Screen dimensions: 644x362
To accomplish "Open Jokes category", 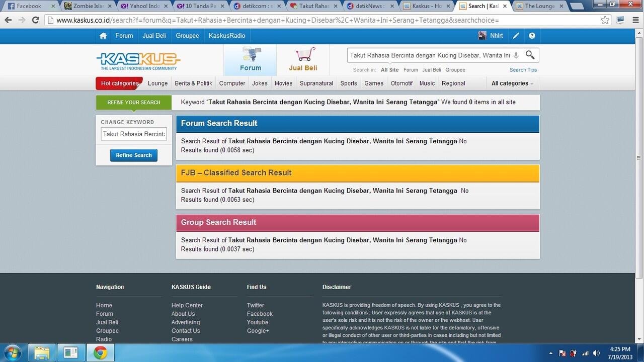I will click(x=260, y=83).
